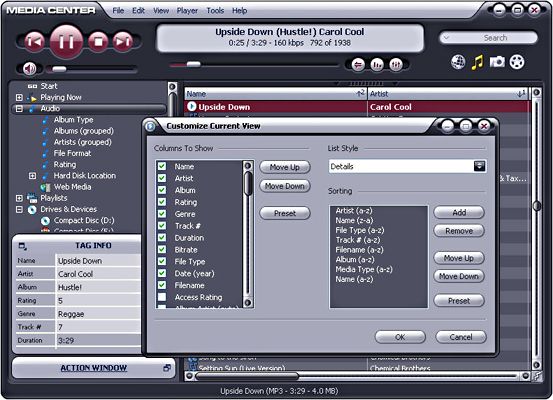Sort by the Name column header
553x400 pixels.
[x=275, y=94]
